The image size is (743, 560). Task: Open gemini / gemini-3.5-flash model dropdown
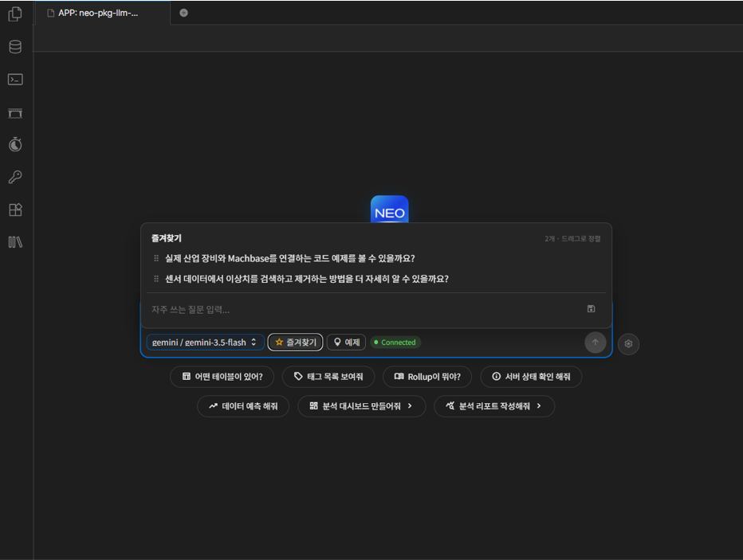[x=205, y=343]
